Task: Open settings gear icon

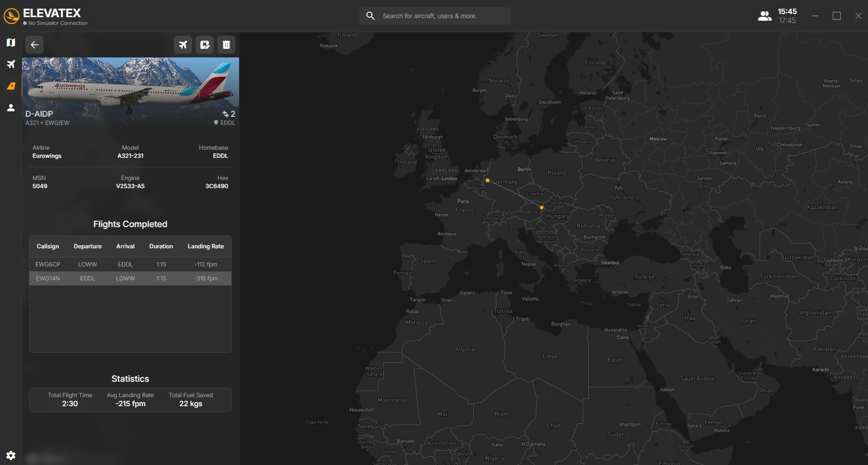Action: 11,456
